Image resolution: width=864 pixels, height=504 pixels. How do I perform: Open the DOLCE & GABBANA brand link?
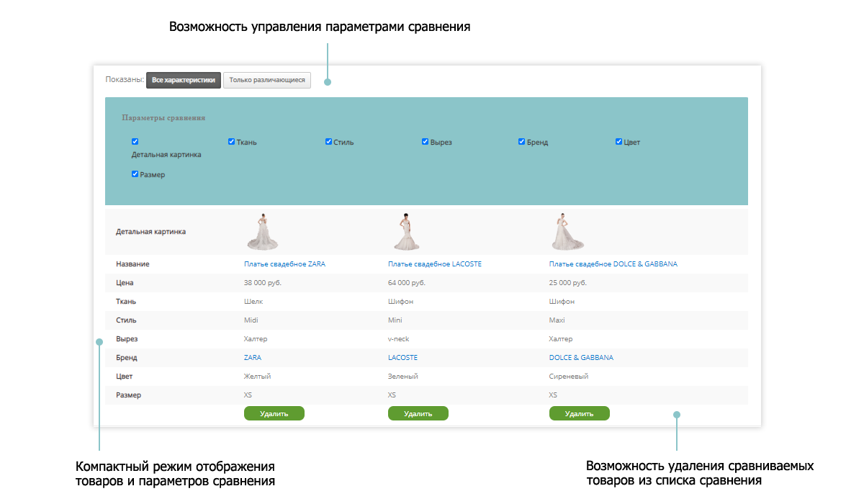[581, 358]
